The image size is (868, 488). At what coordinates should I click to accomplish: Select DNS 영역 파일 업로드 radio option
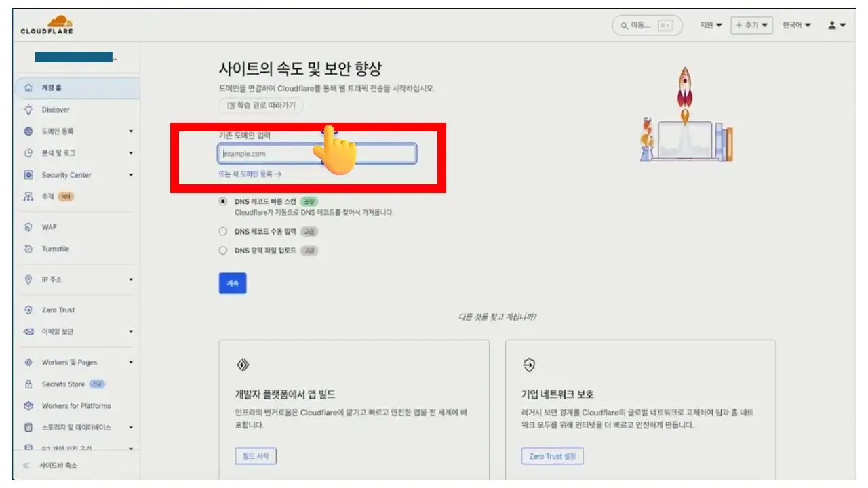coord(223,250)
